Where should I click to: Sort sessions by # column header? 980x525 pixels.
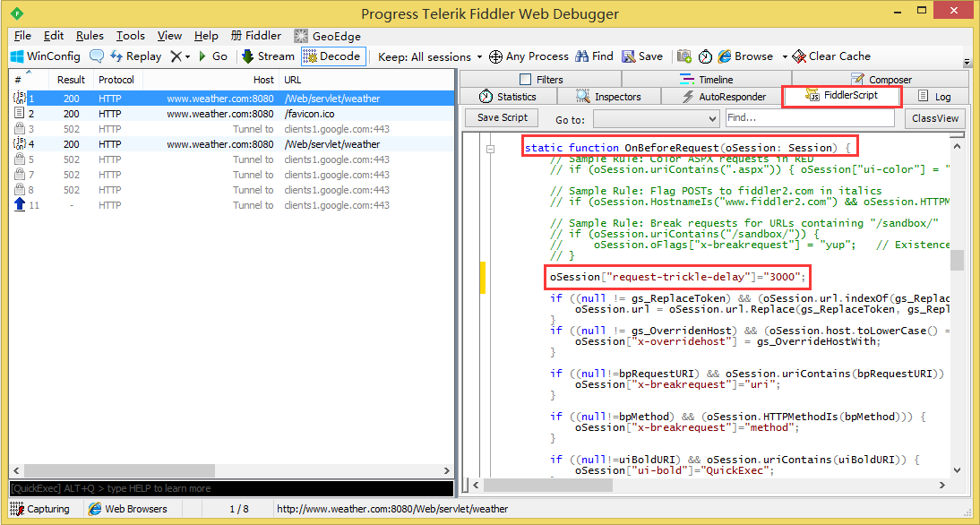[30, 80]
